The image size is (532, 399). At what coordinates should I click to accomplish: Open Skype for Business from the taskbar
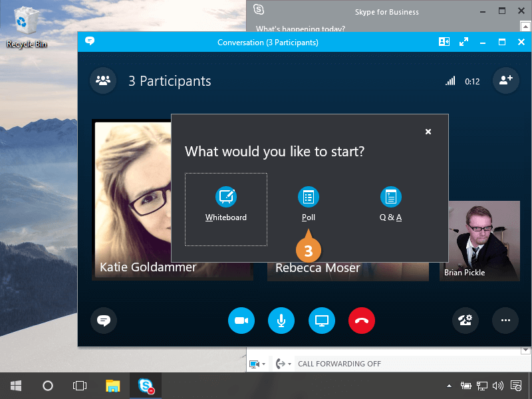pos(146,386)
